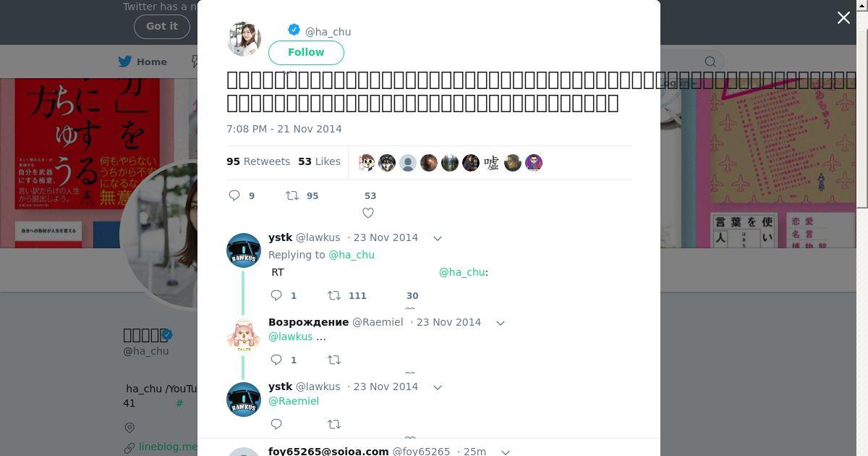The height and width of the screenshot is (456, 868).
Task: Click the Follow button
Action: (306, 52)
